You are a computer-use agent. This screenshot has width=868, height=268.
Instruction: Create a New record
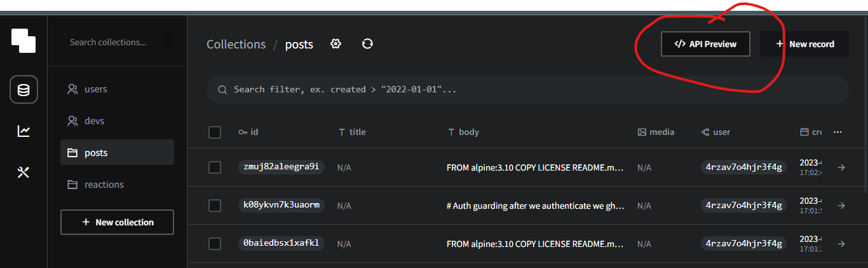(x=804, y=44)
